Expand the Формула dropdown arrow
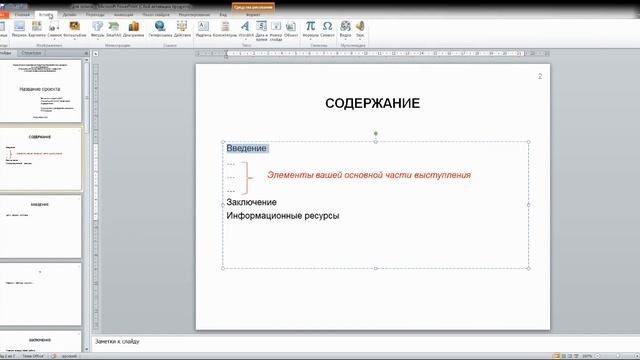This screenshot has height=360, width=640. pos(311,39)
